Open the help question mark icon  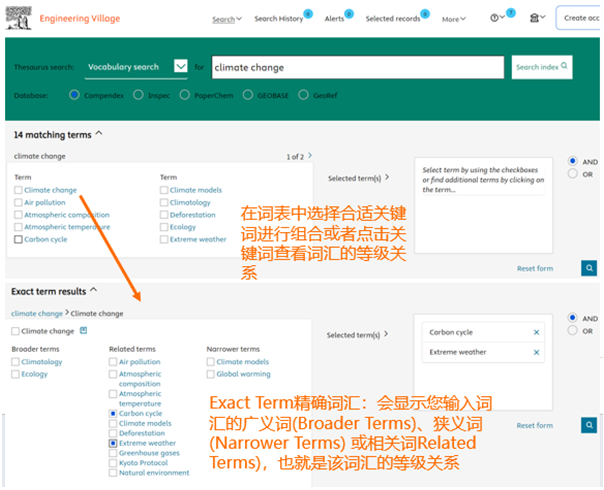[x=496, y=18]
